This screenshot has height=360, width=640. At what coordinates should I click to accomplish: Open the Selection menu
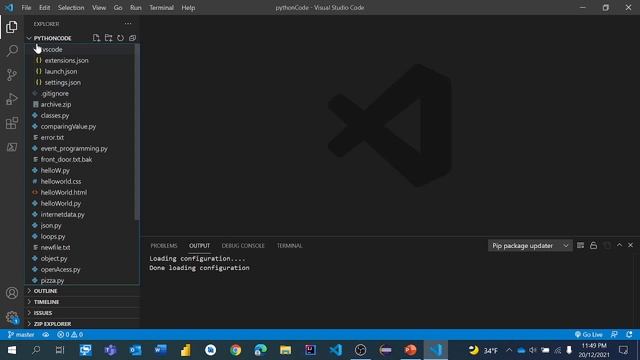pyautogui.click(x=71, y=8)
